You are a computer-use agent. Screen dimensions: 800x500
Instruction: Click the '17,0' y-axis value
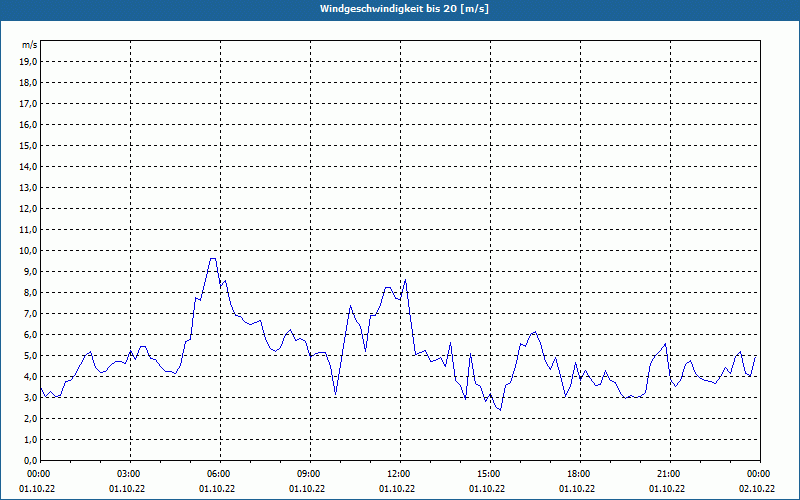click(x=28, y=104)
